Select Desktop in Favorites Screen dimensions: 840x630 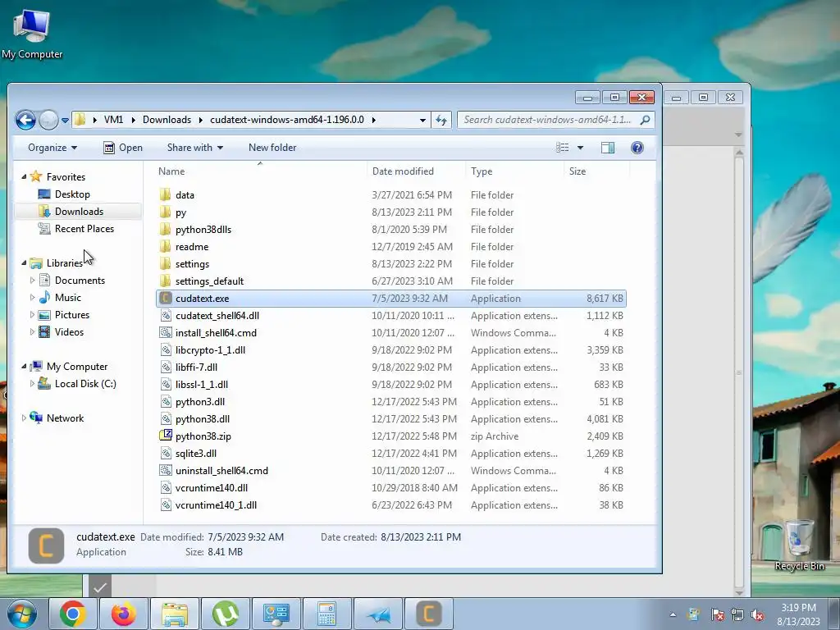(72, 194)
